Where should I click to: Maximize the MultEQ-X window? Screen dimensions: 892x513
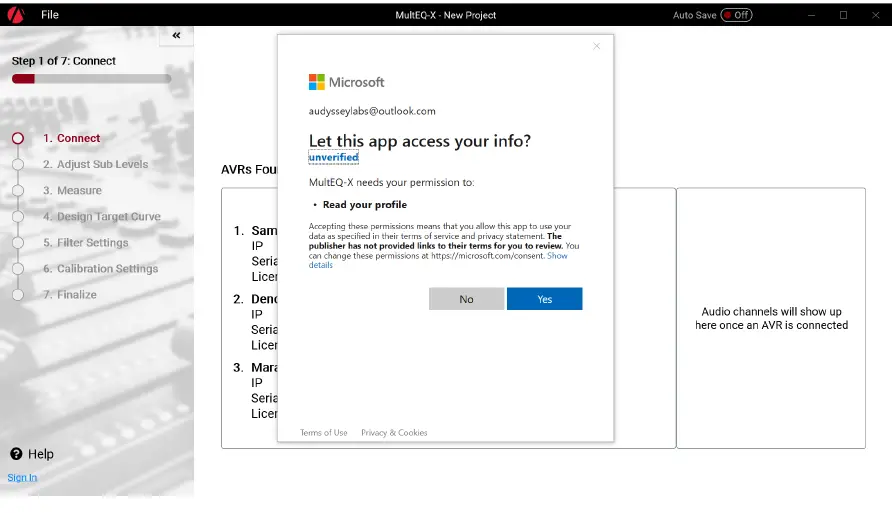(844, 15)
